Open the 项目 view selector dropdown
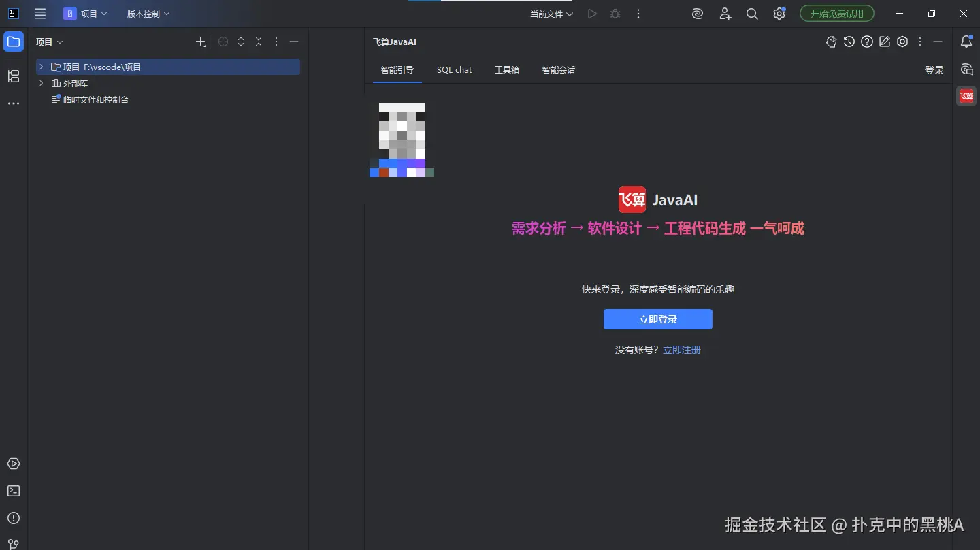980x550 pixels. (x=50, y=42)
